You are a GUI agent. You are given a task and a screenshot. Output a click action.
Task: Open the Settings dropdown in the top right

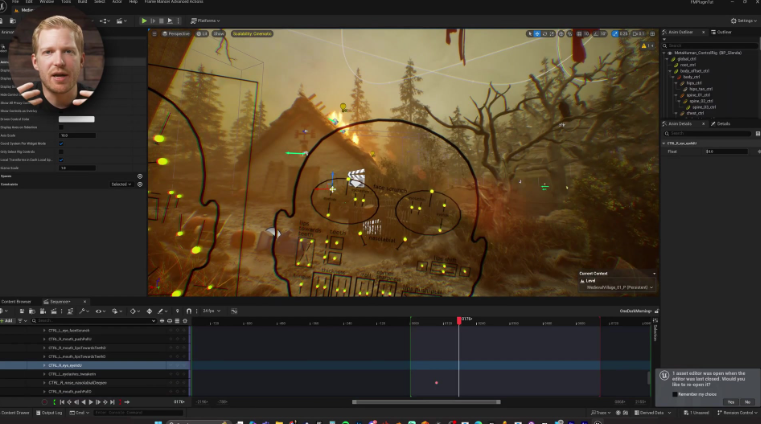click(x=744, y=21)
